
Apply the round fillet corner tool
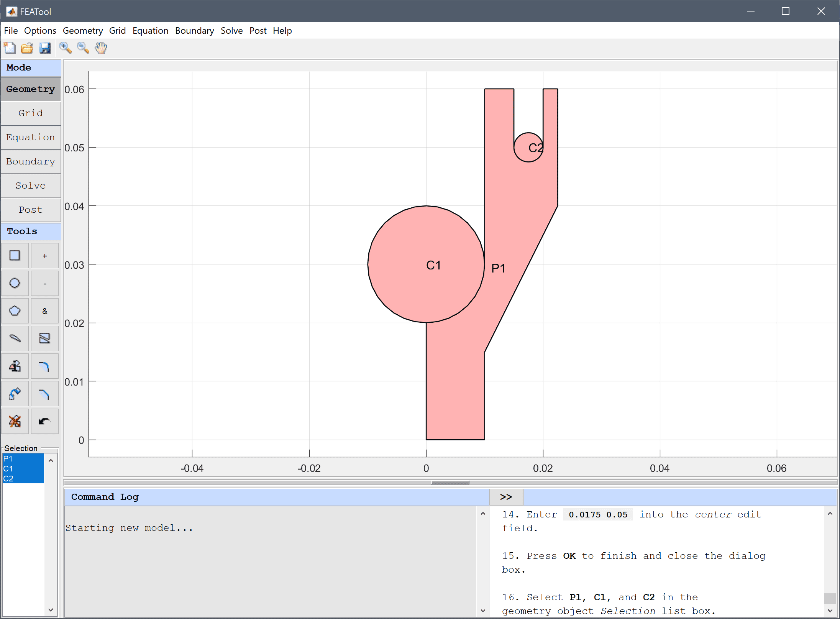click(x=45, y=366)
